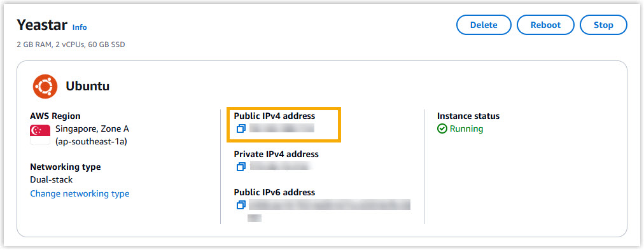Stop the Yeastar instance
The width and height of the screenshot is (644, 250).
point(603,25)
